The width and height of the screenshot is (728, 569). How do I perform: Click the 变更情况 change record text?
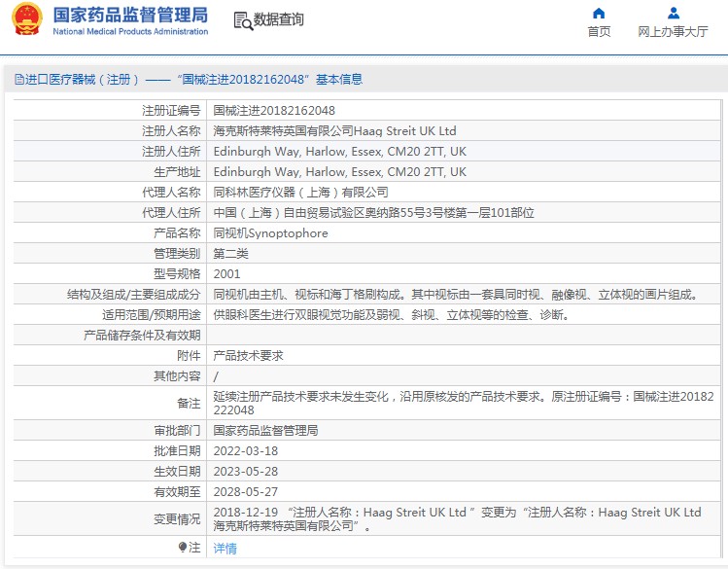(x=458, y=518)
